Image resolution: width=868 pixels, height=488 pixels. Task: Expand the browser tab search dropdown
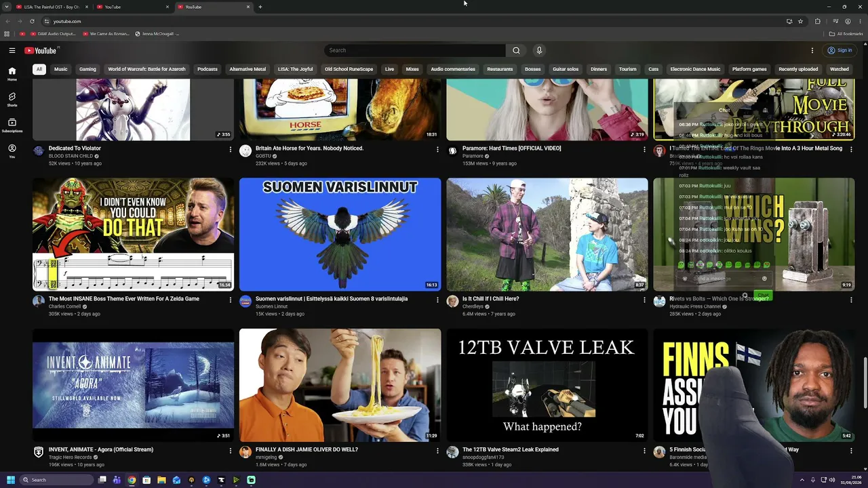[7, 7]
